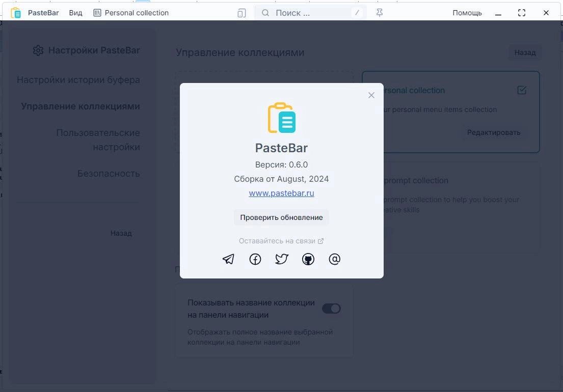Click the search magnifier icon

click(x=265, y=13)
